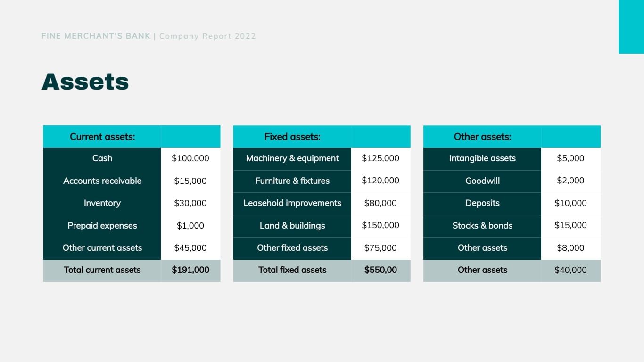Select the Company Report 2022 label
The width and height of the screenshot is (644, 362).
tap(207, 36)
